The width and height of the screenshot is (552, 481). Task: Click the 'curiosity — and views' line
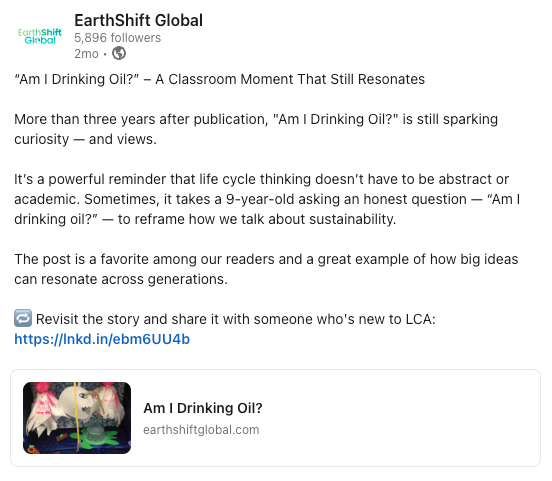click(85, 139)
